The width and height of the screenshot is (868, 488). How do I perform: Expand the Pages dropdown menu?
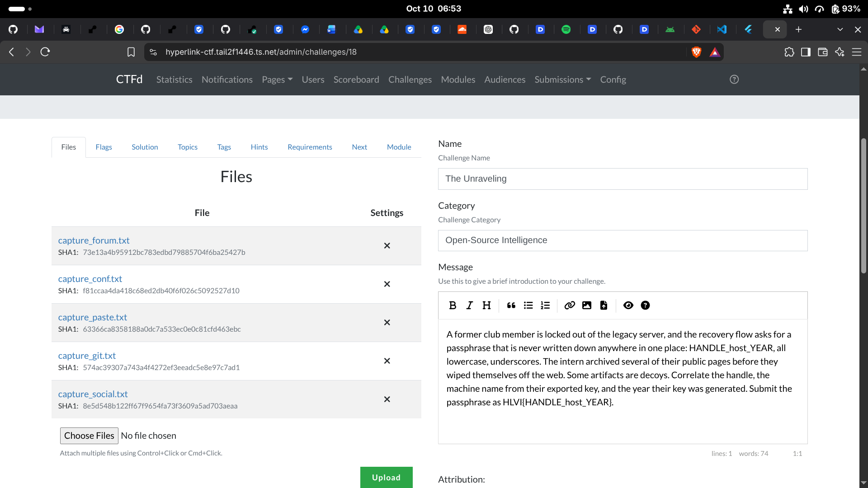[277, 80]
